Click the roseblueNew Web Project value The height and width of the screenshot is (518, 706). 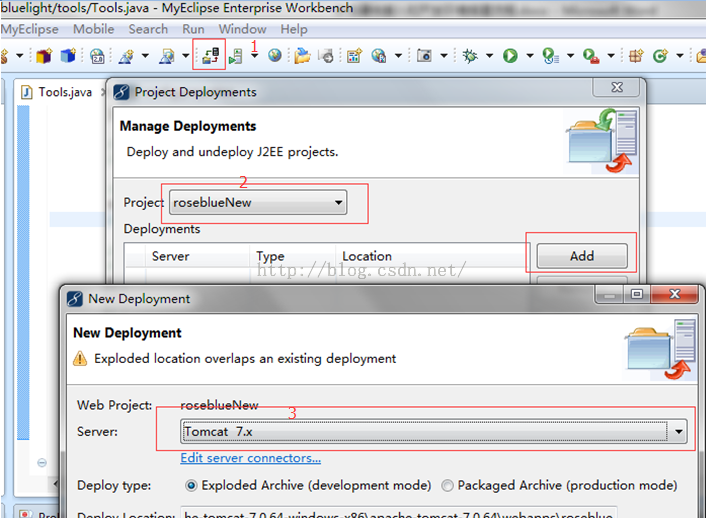[x=219, y=405]
